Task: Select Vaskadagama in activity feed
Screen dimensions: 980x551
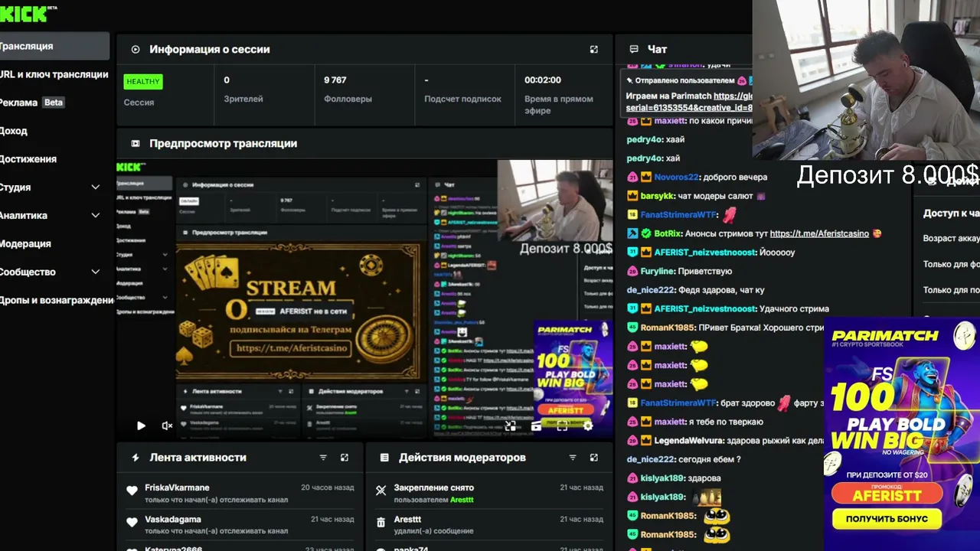Action: (173, 520)
